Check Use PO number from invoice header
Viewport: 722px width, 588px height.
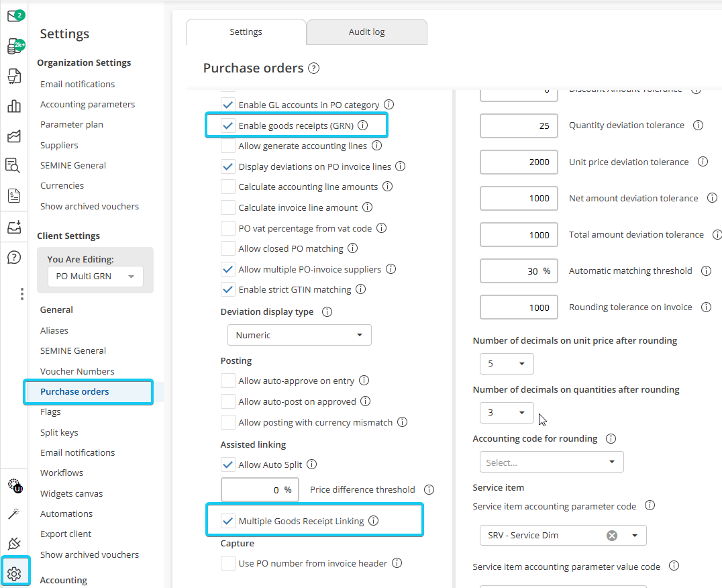tap(228, 563)
